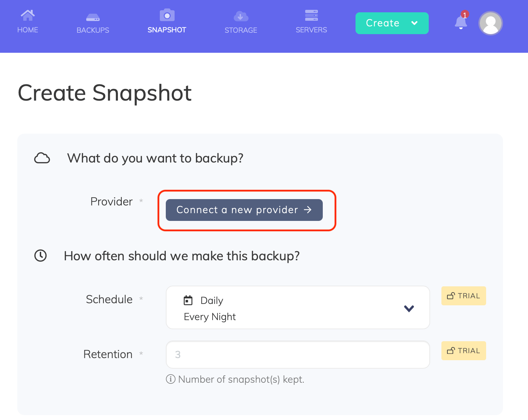Click the Home icon in navigation
The height and width of the screenshot is (420, 528).
[27, 15]
